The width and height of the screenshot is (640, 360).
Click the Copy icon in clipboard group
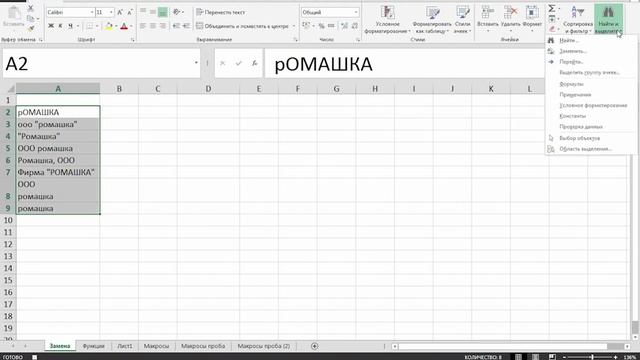(x=31, y=18)
